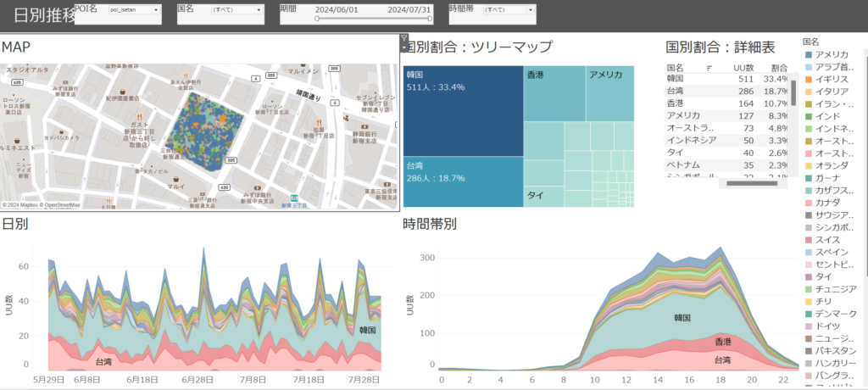Open the 国名 filter dropdown

tap(235, 10)
